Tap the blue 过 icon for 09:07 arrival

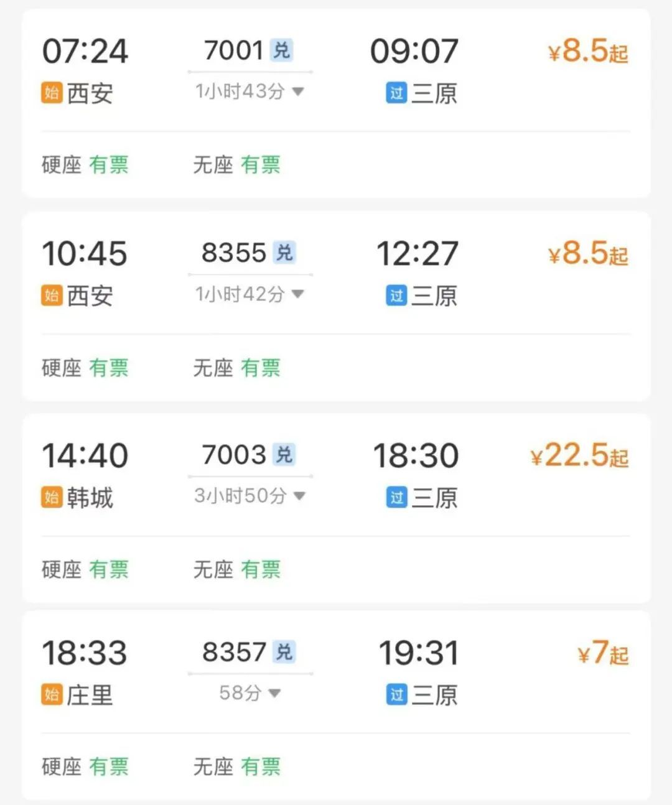click(x=396, y=93)
